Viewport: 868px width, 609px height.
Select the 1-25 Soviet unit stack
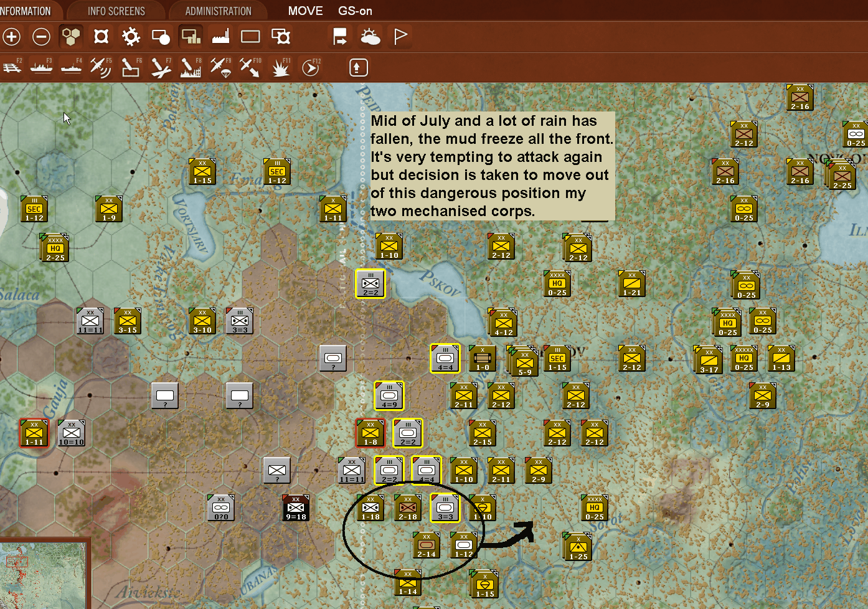point(578,547)
